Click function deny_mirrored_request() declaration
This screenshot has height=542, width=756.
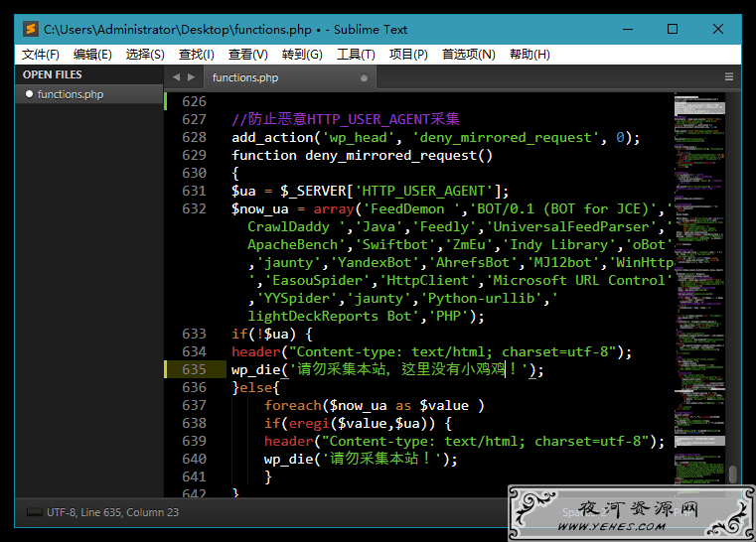pos(362,156)
